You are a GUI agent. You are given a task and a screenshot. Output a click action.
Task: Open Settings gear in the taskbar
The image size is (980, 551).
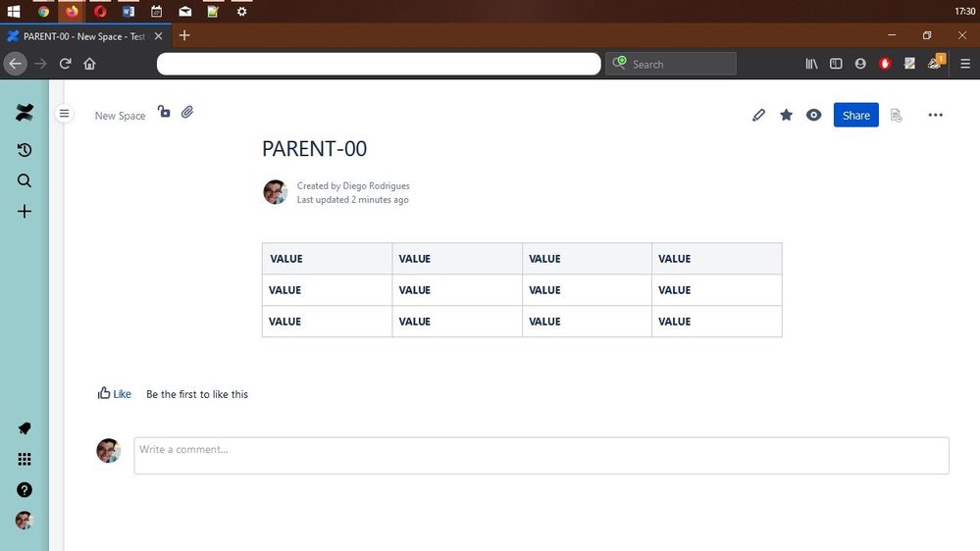click(242, 11)
